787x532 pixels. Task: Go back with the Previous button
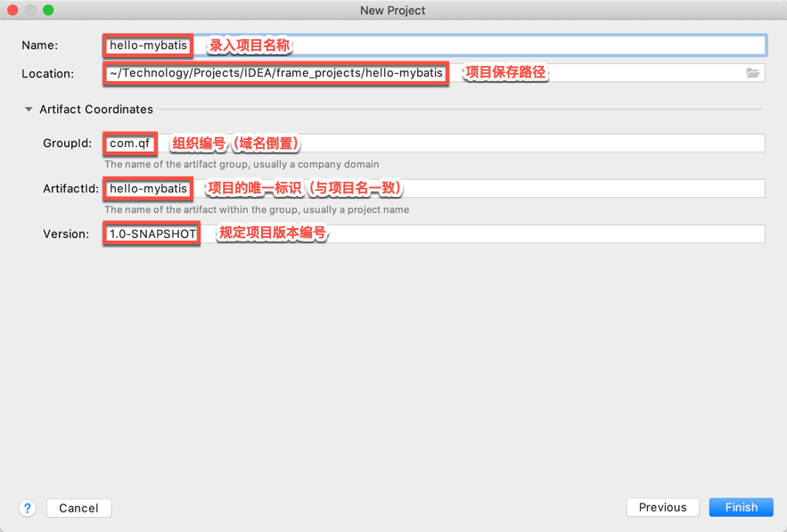(662, 507)
